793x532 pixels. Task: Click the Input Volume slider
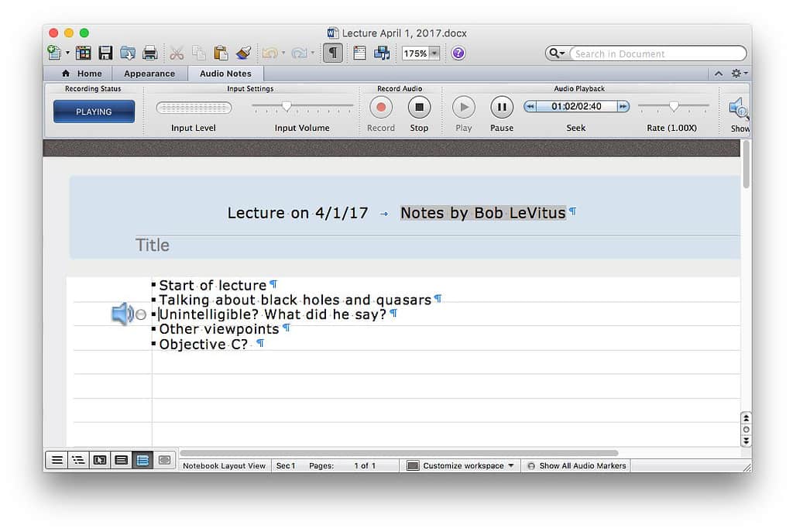[302, 106]
